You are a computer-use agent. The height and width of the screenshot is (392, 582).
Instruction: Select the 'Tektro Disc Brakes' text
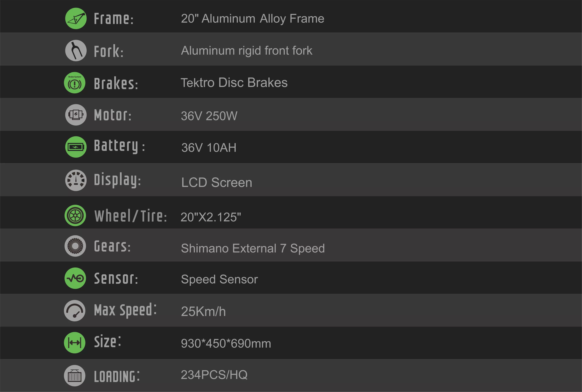tap(234, 82)
